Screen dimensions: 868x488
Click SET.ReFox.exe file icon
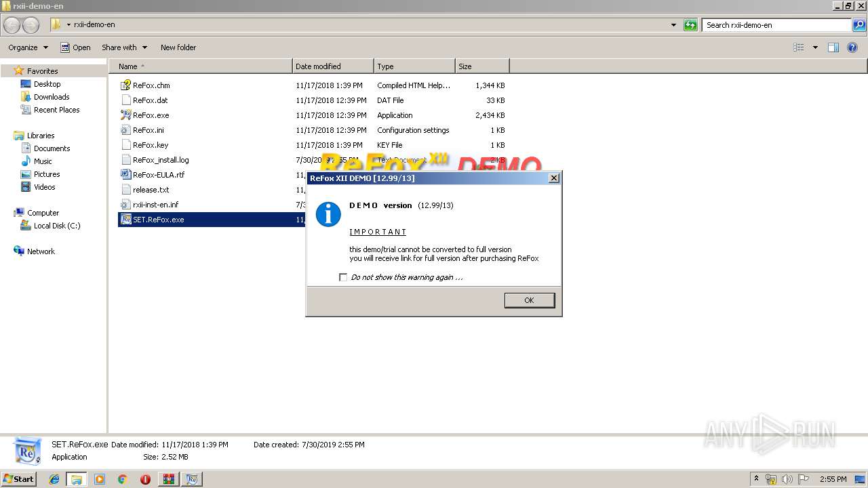point(125,220)
